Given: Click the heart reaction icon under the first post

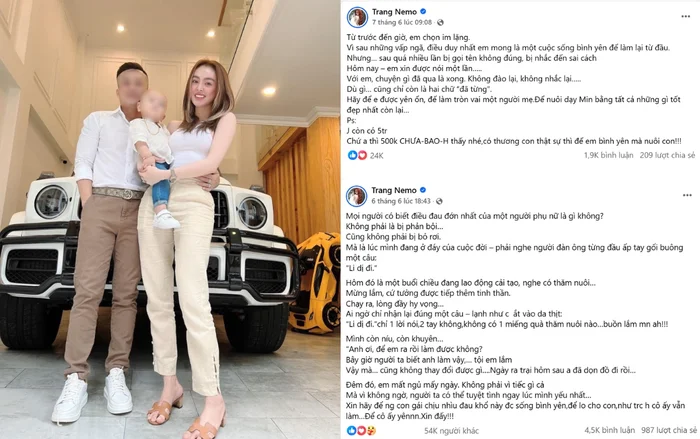Looking at the screenshot, I should click(362, 155).
